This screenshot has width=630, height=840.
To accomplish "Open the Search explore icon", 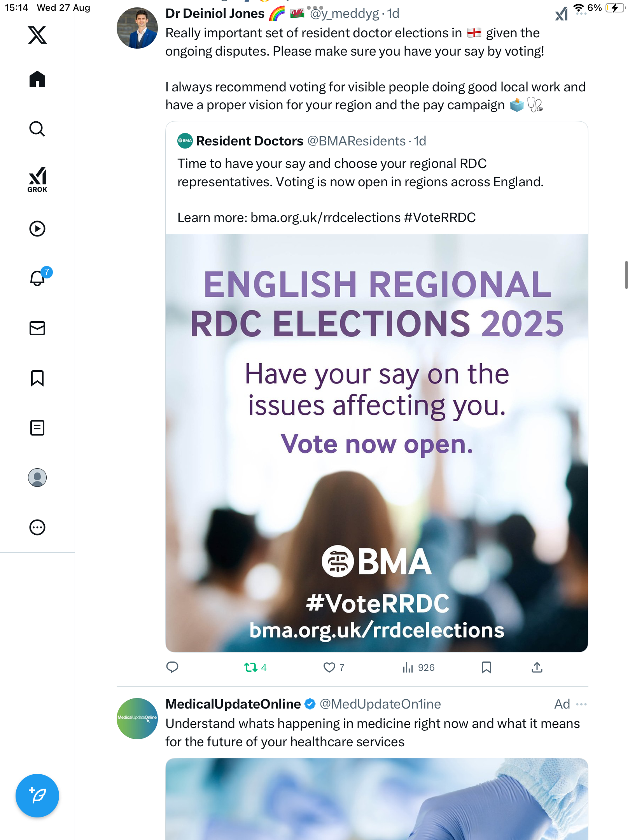I will (37, 129).
